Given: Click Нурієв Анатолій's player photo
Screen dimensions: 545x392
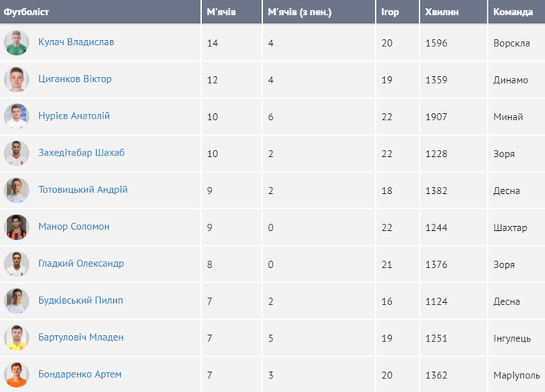Looking at the screenshot, I should [16, 116].
